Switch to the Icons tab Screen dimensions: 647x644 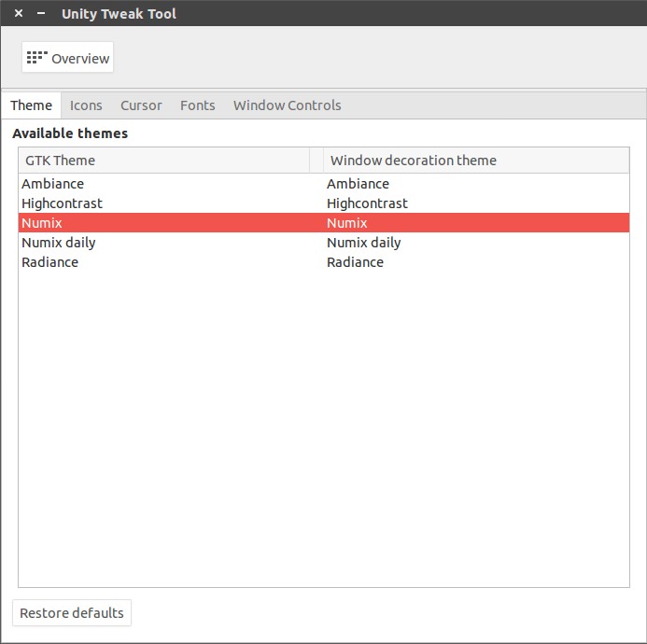[x=86, y=105]
